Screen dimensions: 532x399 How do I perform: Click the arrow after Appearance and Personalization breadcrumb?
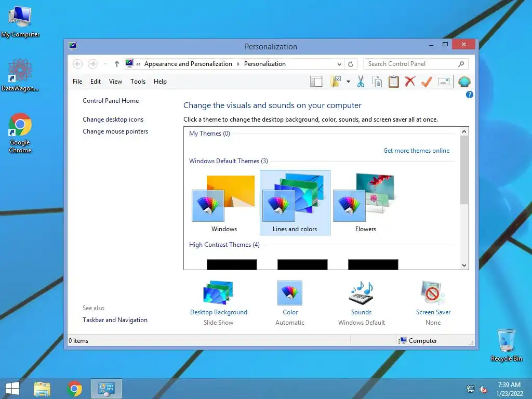click(238, 64)
